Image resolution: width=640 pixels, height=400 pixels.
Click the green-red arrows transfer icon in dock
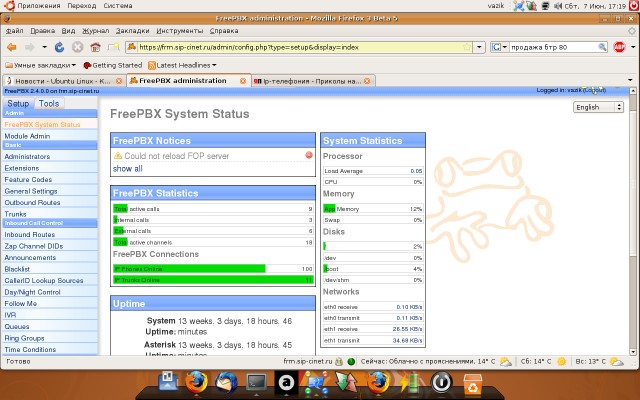coord(346,383)
